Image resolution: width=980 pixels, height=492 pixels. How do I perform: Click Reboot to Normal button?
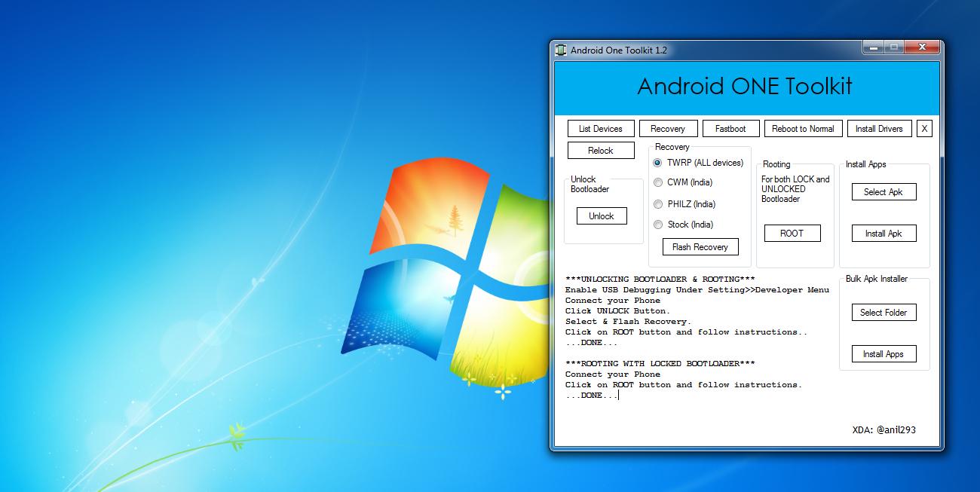pos(803,129)
